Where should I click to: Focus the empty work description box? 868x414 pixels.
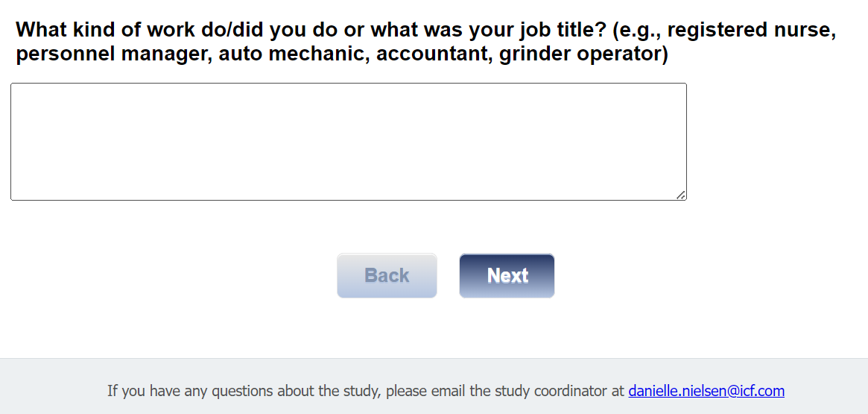pos(348,142)
